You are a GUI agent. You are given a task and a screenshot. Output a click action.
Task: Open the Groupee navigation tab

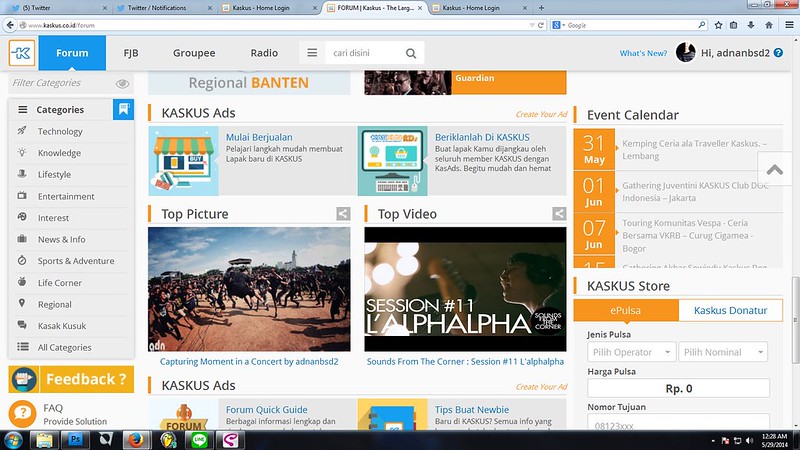coord(194,53)
